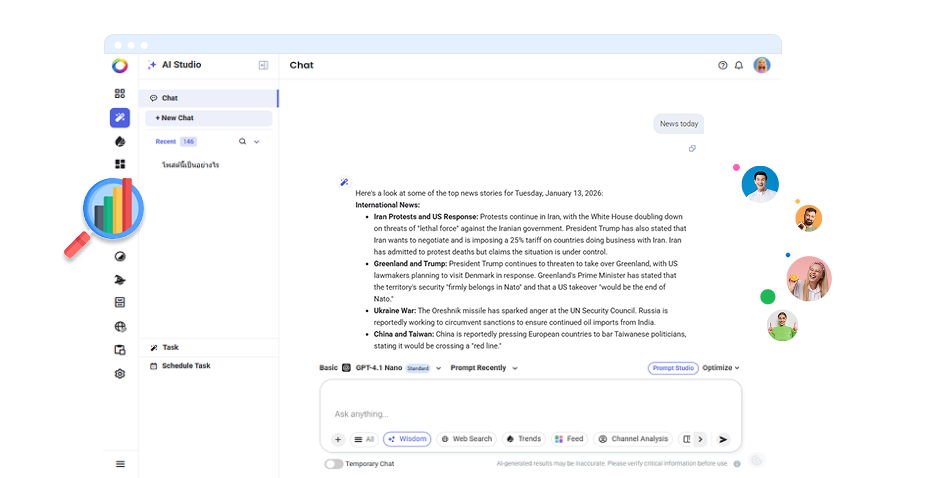Click the 146 recent count badge
The width and height of the screenshot is (942, 478).
pos(189,142)
